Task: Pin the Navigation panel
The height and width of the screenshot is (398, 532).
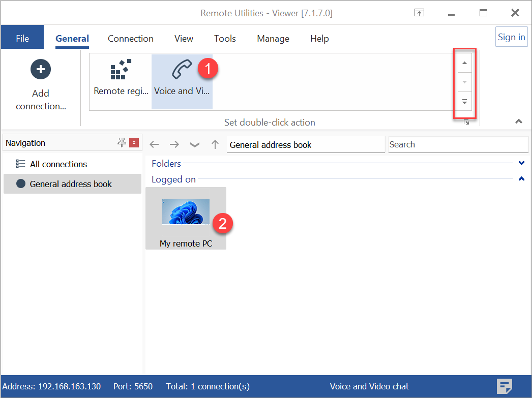Action: [122, 143]
